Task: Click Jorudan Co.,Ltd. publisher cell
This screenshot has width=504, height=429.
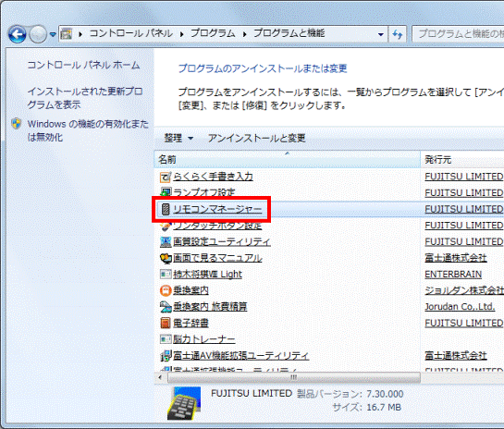Action: point(460,307)
